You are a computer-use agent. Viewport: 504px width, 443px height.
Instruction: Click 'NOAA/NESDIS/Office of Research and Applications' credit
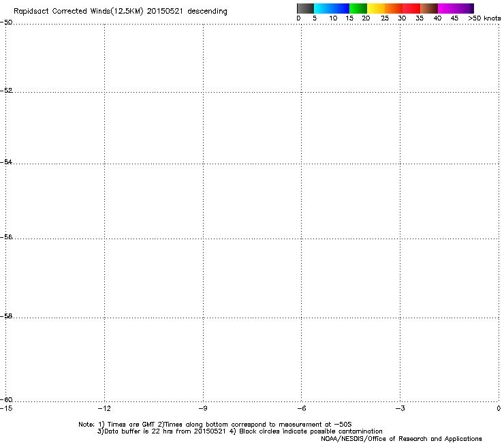(401, 439)
